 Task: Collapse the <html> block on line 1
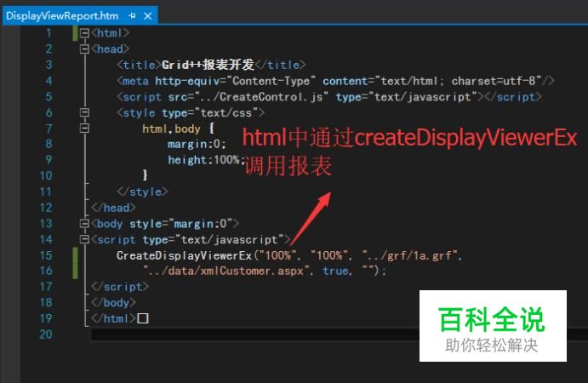click(84, 33)
